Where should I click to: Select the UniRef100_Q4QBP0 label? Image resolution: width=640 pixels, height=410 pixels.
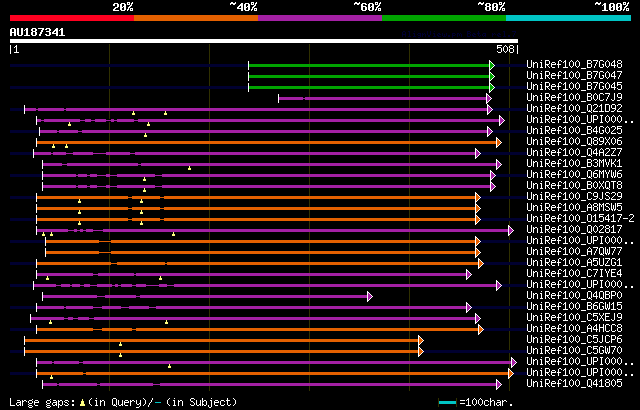pyautogui.click(x=574, y=296)
